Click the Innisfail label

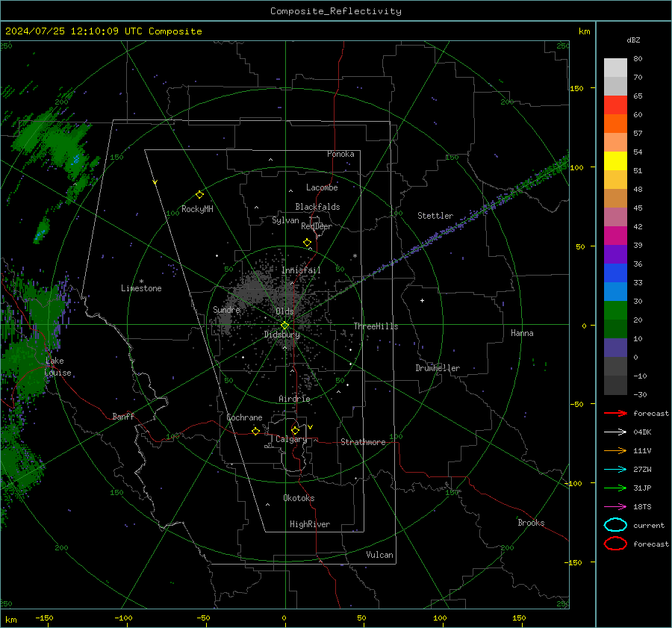(301, 270)
